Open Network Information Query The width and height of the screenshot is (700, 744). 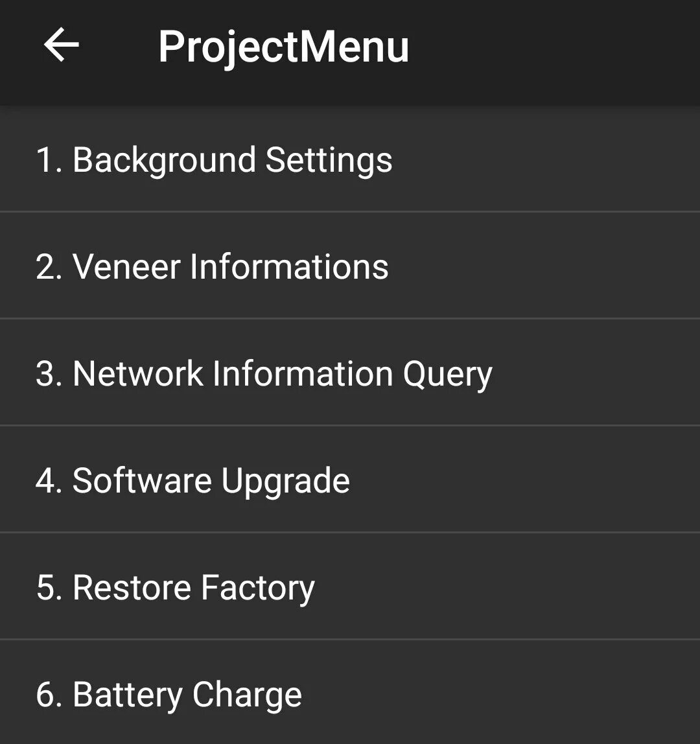[x=350, y=373]
